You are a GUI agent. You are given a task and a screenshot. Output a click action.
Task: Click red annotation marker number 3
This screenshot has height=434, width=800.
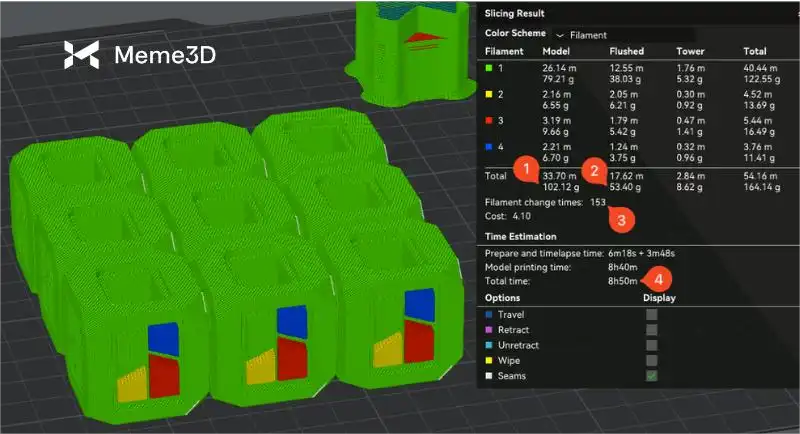coord(621,218)
